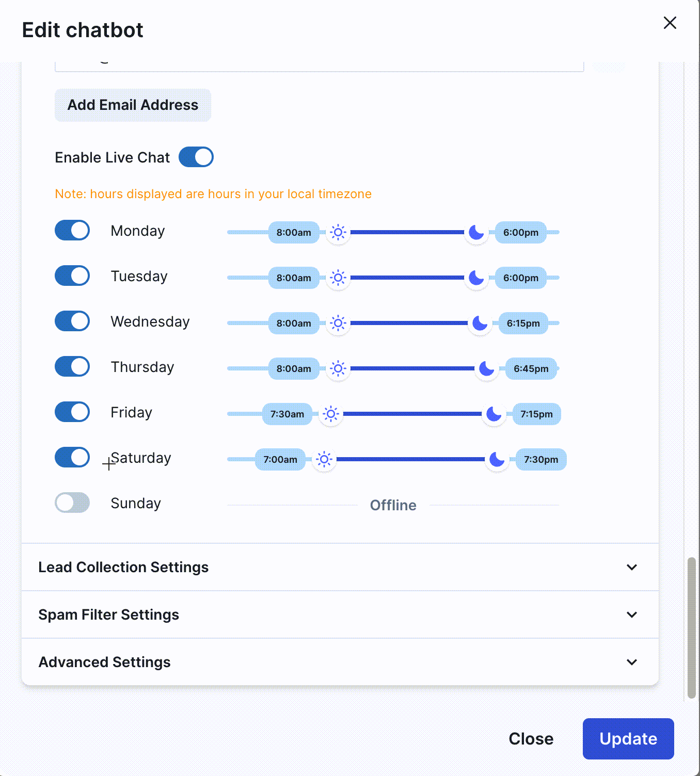
Task: Click the Add Email Address button
Action: [133, 105]
